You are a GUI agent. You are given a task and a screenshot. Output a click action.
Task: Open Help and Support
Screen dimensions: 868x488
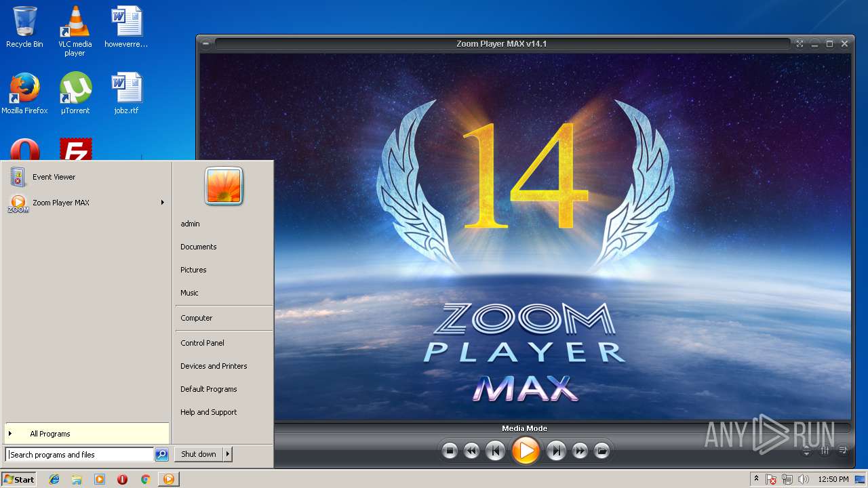coord(209,412)
